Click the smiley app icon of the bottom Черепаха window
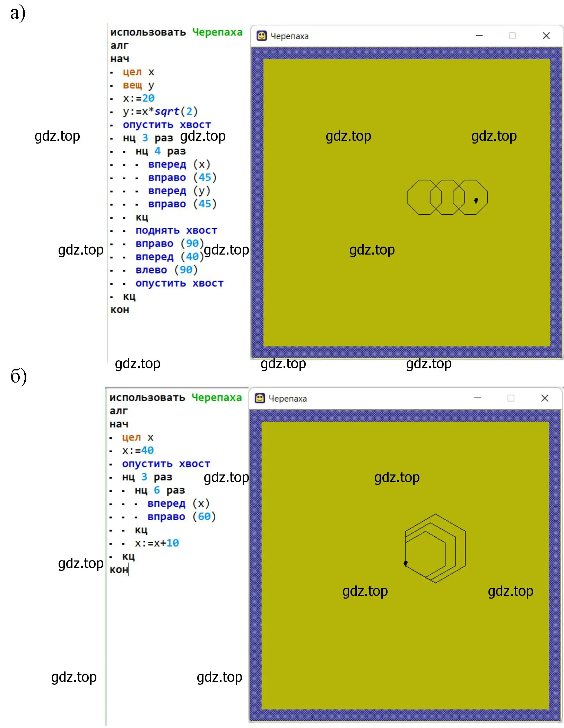Screen dimensions: 564x728 tap(260, 398)
